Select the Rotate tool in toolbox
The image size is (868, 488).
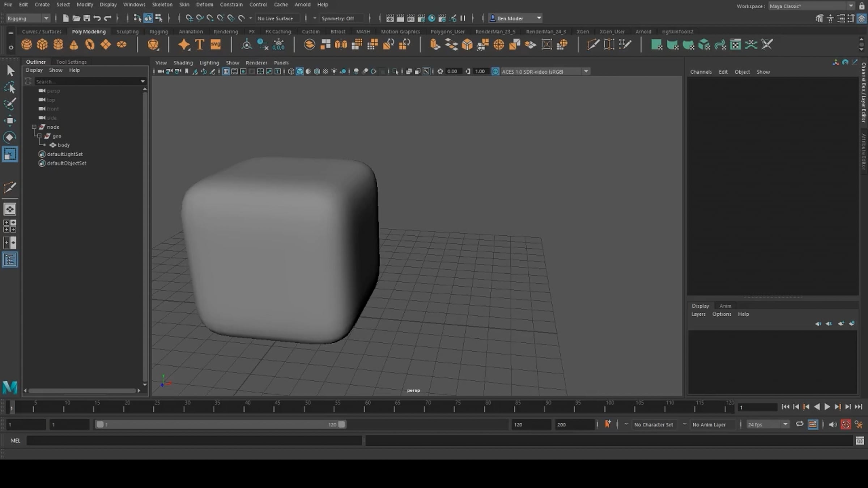10,137
